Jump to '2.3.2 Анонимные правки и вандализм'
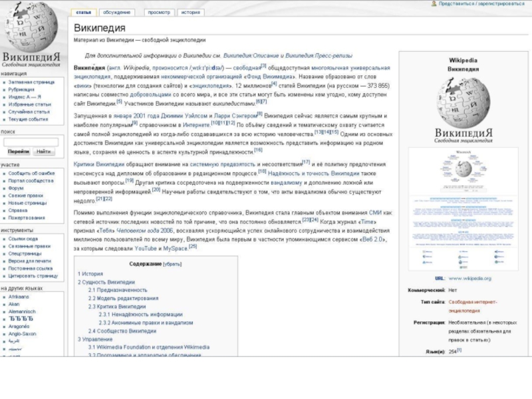The width and height of the screenshot is (532, 399). tap(146, 323)
